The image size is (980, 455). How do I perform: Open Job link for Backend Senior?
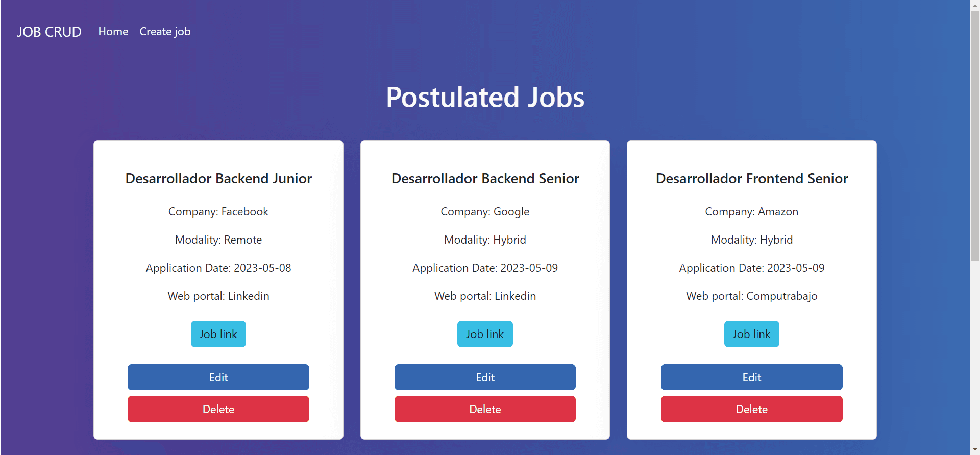pos(485,334)
